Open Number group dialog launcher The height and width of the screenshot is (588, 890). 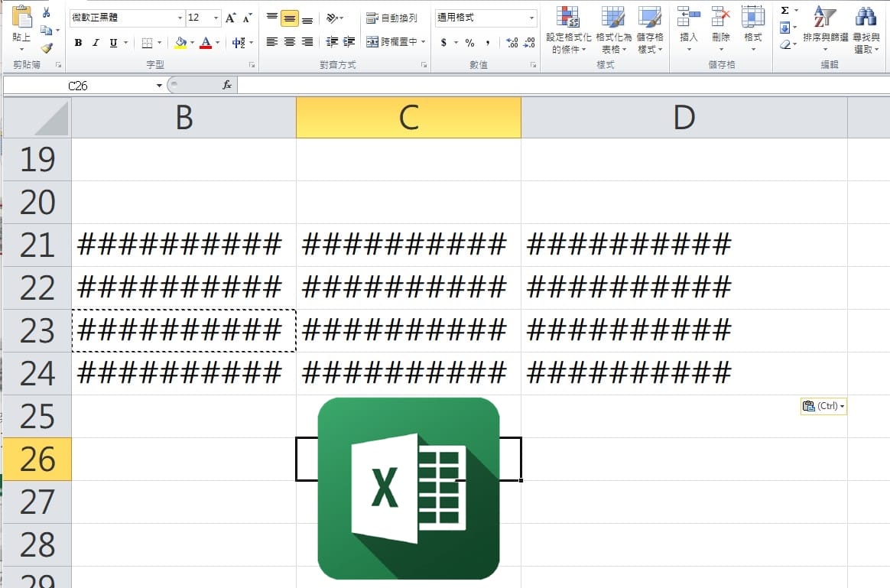tap(534, 65)
